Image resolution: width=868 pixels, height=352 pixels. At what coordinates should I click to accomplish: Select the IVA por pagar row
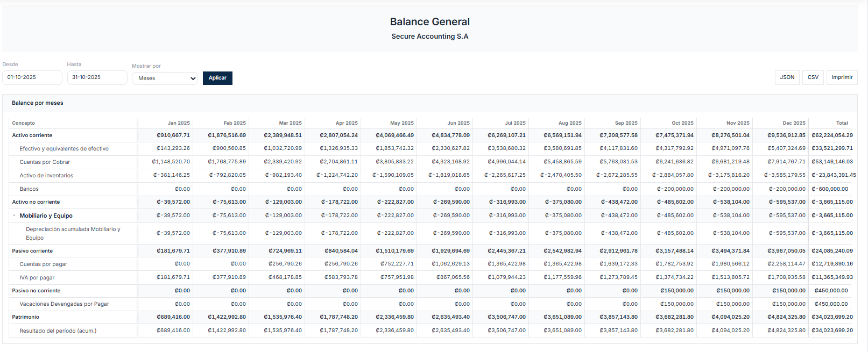[x=37, y=278]
